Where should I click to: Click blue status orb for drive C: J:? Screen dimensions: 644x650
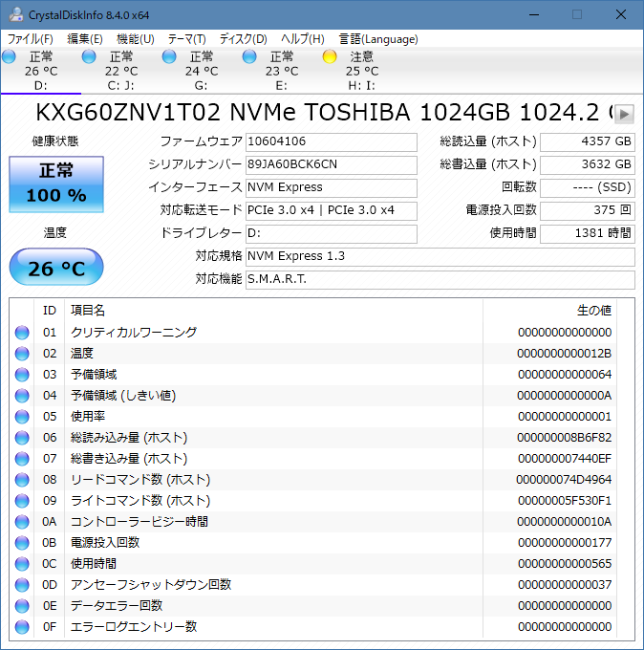89,56
